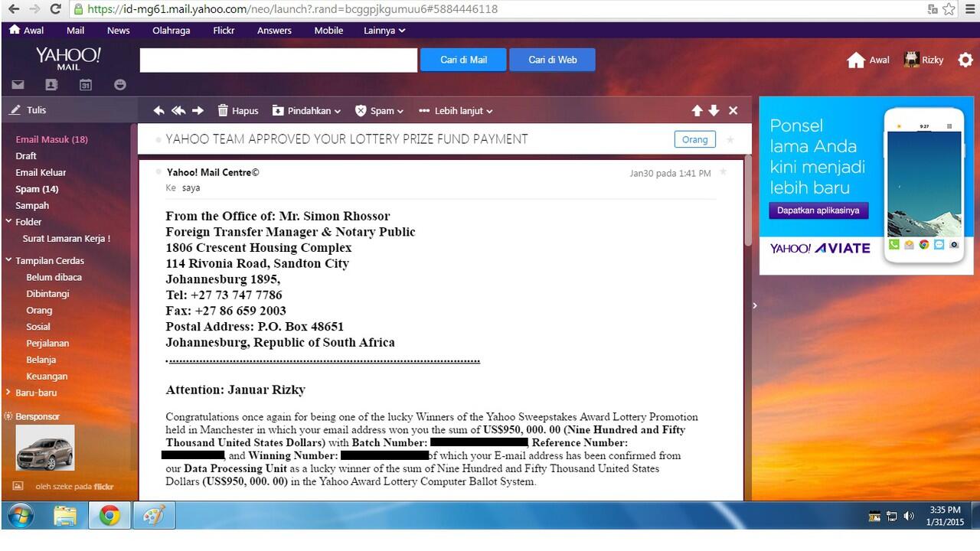This screenshot has height=551, width=980.
Task: Expand the Lainnya menu in top bar
Action: pyautogui.click(x=384, y=31)
